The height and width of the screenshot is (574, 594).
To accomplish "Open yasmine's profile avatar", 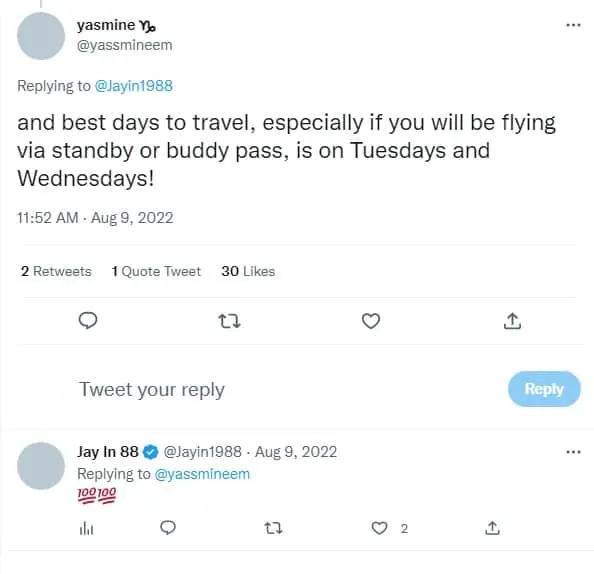I will click(41, 36).
